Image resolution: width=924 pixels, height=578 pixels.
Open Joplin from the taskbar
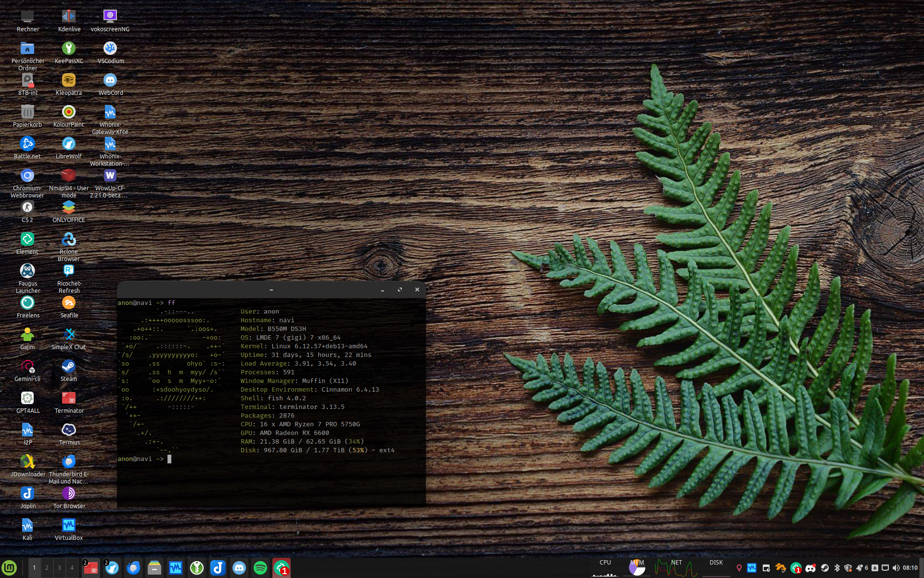218,568
